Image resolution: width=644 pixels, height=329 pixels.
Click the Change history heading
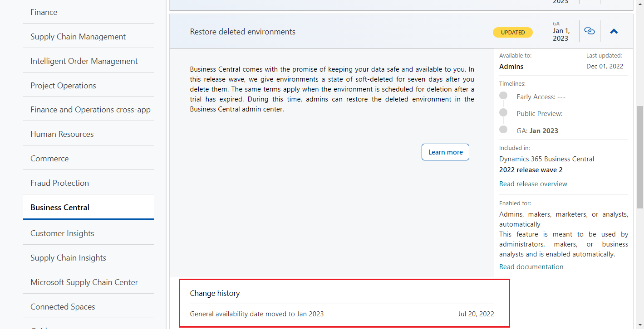coord(215,293)
